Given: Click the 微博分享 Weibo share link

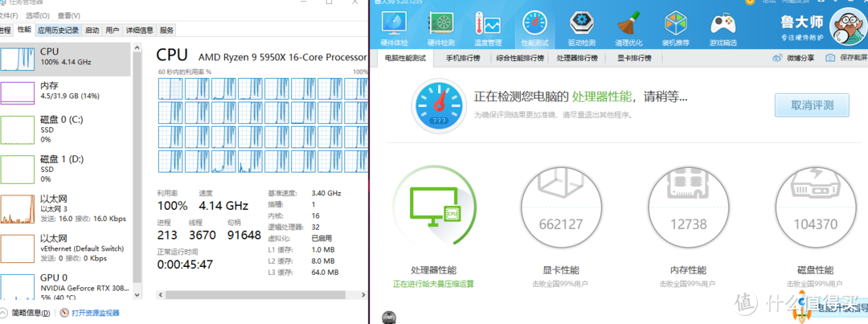Looking at the screenshot, I should (x=793, y=58).
